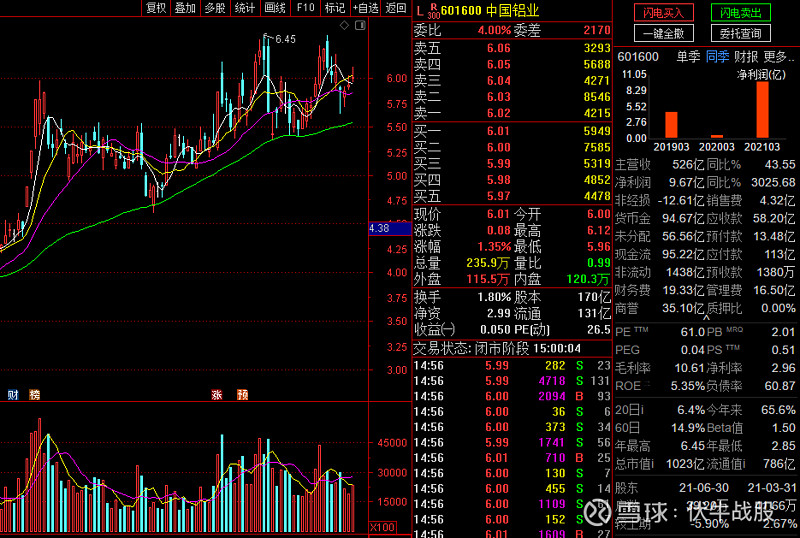The height and width of the screenshot is (538, 800).
Task: Click the 买三 5.99 bid row
Action: coord(512,164)
